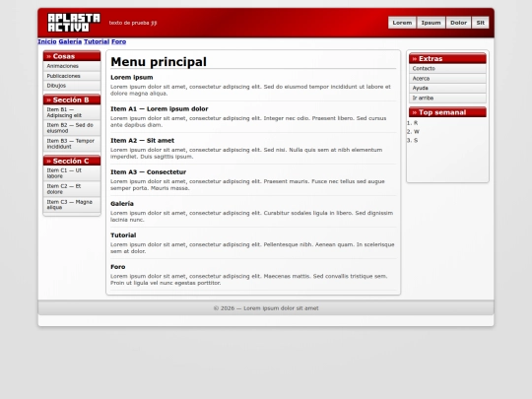
Task: Click the Cosas section header
Action: [72, 56]
